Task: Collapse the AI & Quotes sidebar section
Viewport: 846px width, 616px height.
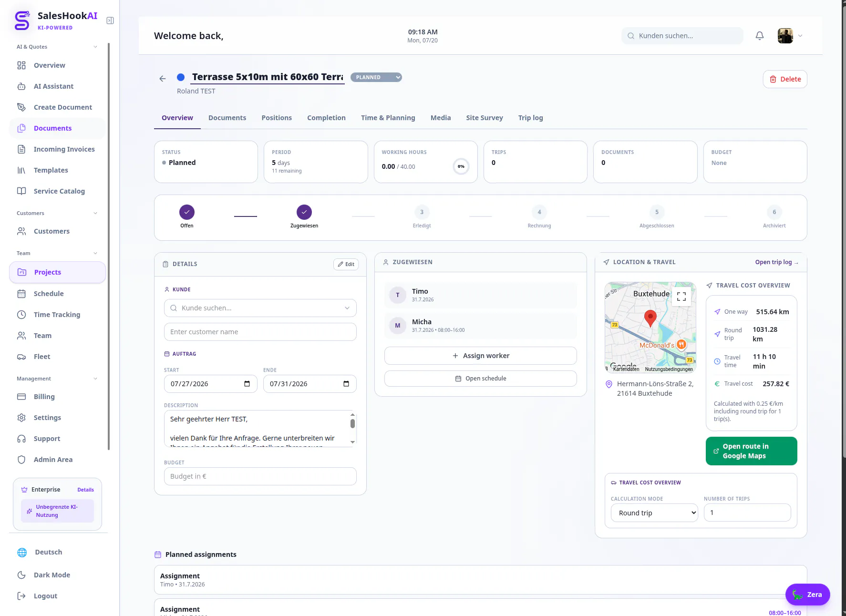Action: [95, 47]
